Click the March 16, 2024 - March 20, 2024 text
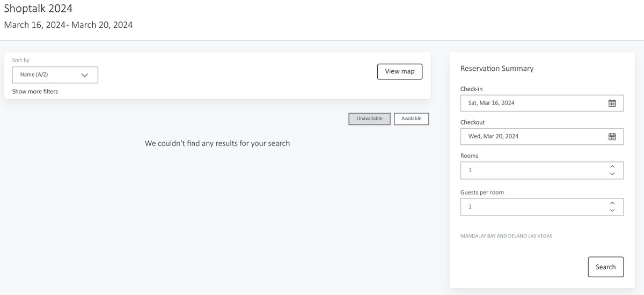The height and width of the screenshot is (295, 644). click(x=68, y=25)
